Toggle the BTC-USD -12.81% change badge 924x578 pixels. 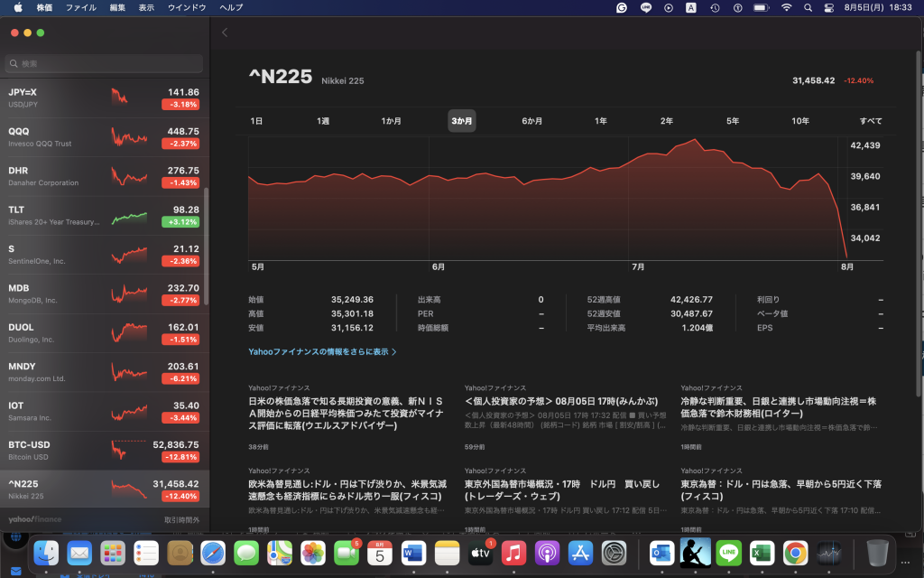(180, 457)
